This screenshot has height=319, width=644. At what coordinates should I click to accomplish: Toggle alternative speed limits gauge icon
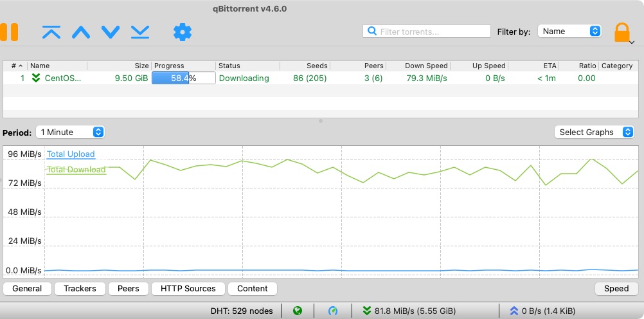click(x=333, y=311)
